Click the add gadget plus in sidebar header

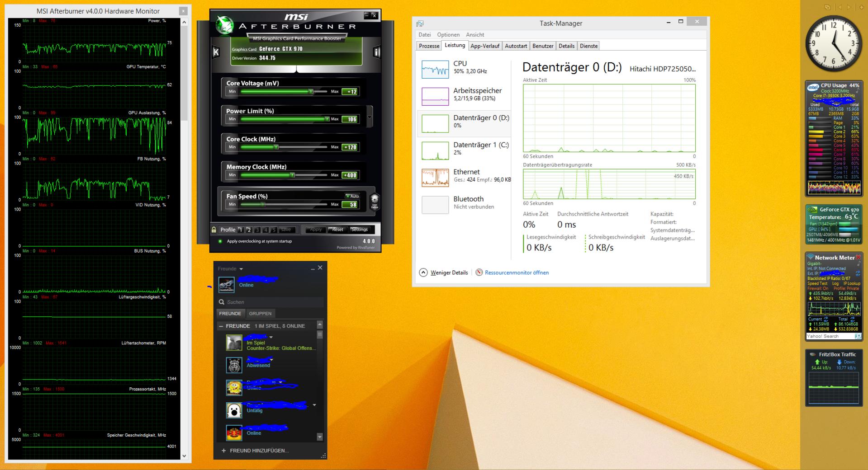(x=861, y=7)
